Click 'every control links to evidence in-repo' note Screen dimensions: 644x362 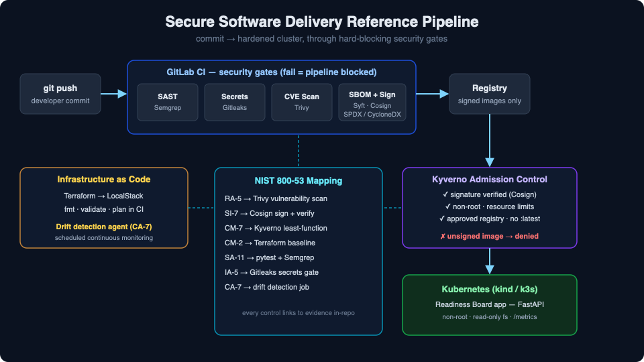(x=298, y=313)
